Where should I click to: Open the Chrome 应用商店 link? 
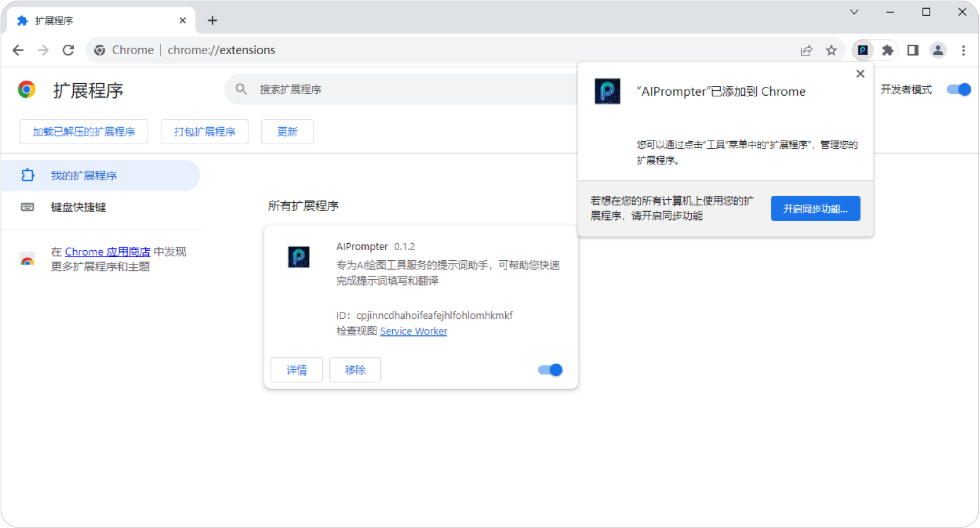point(108,252)
